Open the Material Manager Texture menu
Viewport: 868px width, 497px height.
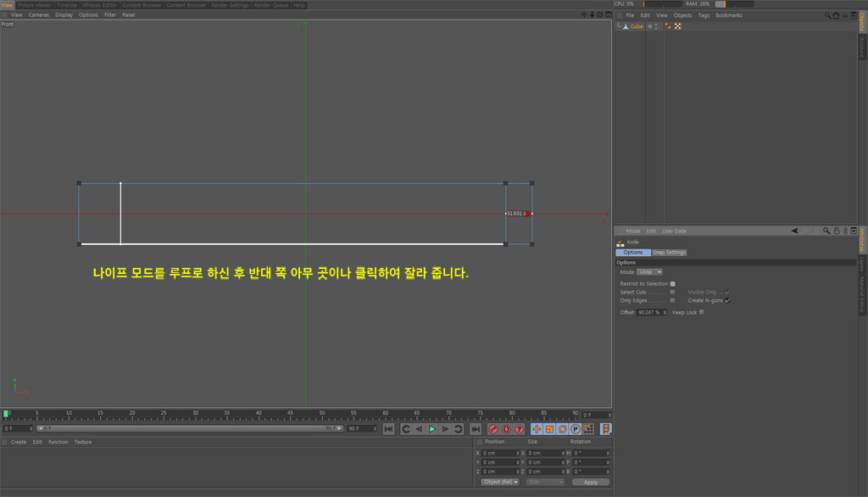point(83,442)
